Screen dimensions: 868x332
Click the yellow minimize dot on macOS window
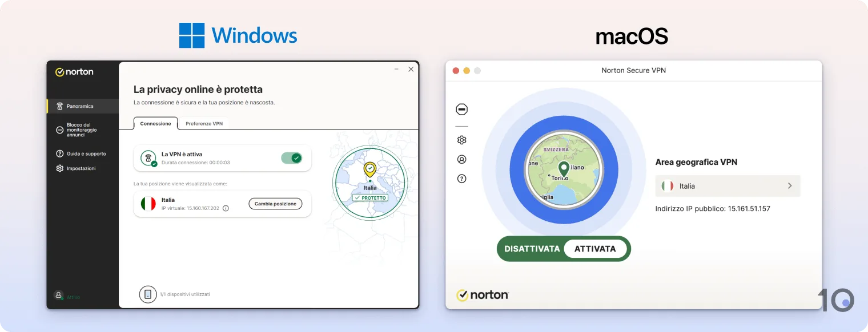[x=467, y=71]
